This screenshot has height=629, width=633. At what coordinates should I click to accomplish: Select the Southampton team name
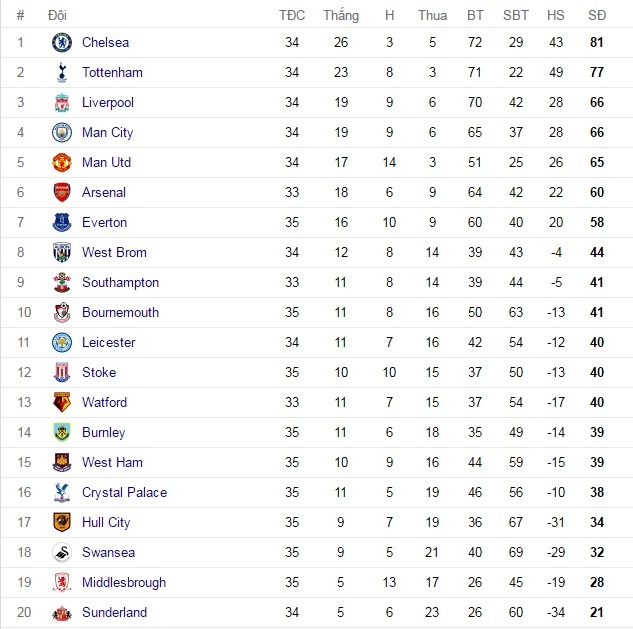click(x=120, y=283)
